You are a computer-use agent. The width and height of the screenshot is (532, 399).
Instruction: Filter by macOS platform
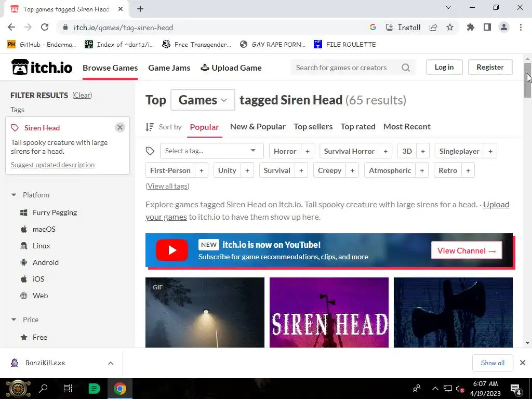38,229
